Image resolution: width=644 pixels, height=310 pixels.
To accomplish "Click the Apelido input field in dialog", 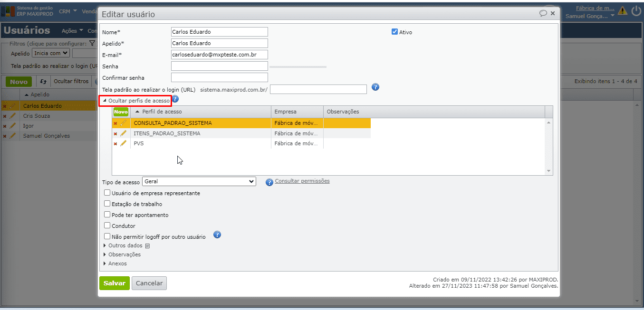I will point(220,43).
